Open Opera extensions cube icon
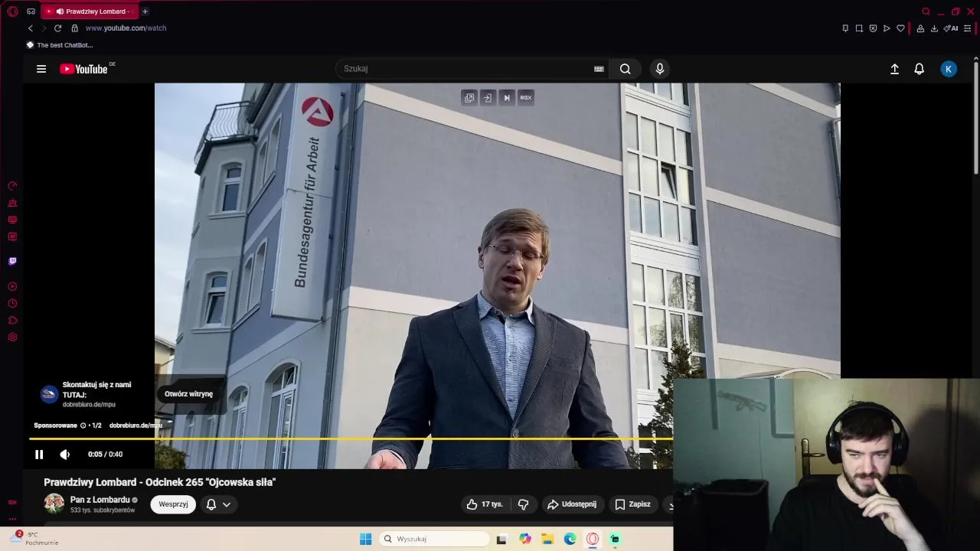980x551 pixels. pos(920,28)
